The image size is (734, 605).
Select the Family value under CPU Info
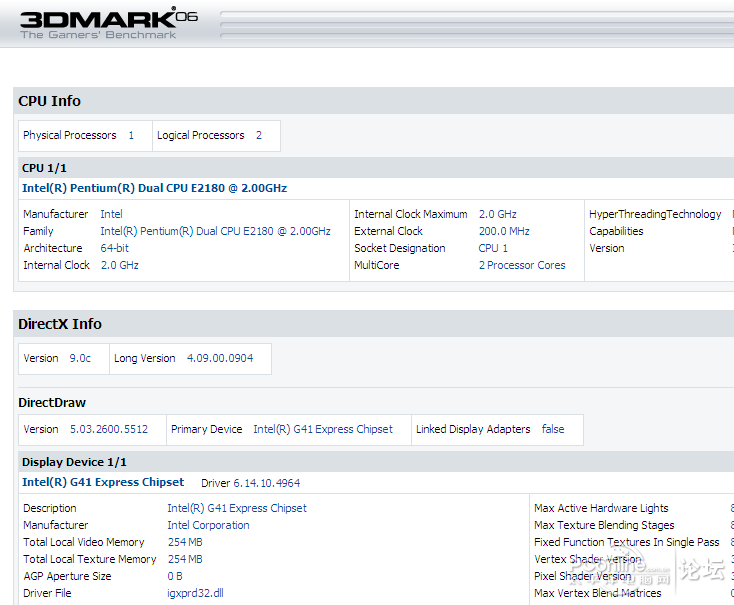click(215, 231)
